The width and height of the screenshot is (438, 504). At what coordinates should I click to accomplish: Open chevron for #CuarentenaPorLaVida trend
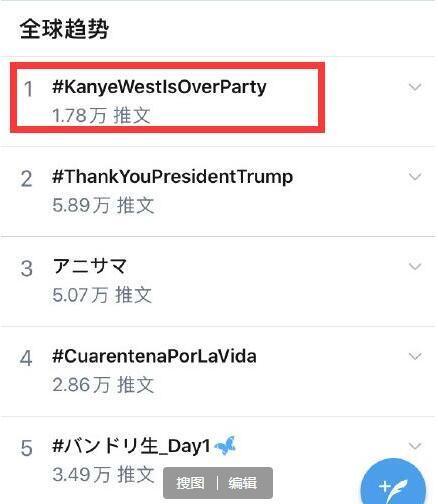tap(415, 356)
